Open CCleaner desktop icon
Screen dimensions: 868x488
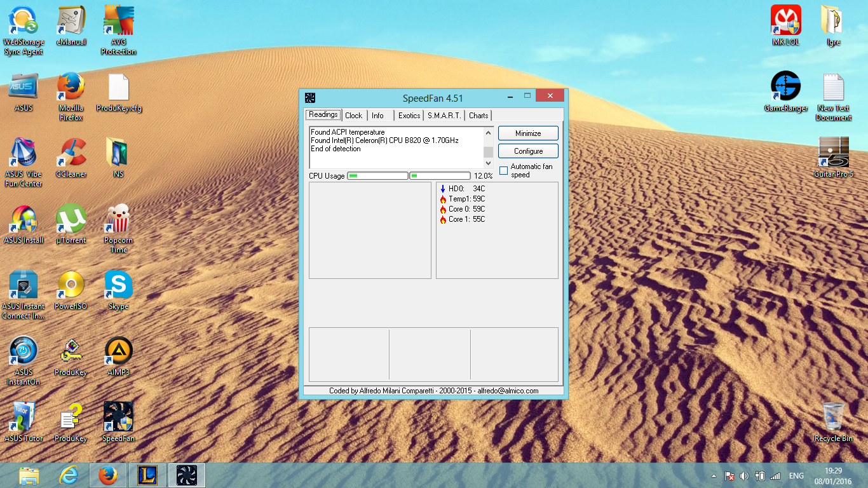(x=71, y=154)
